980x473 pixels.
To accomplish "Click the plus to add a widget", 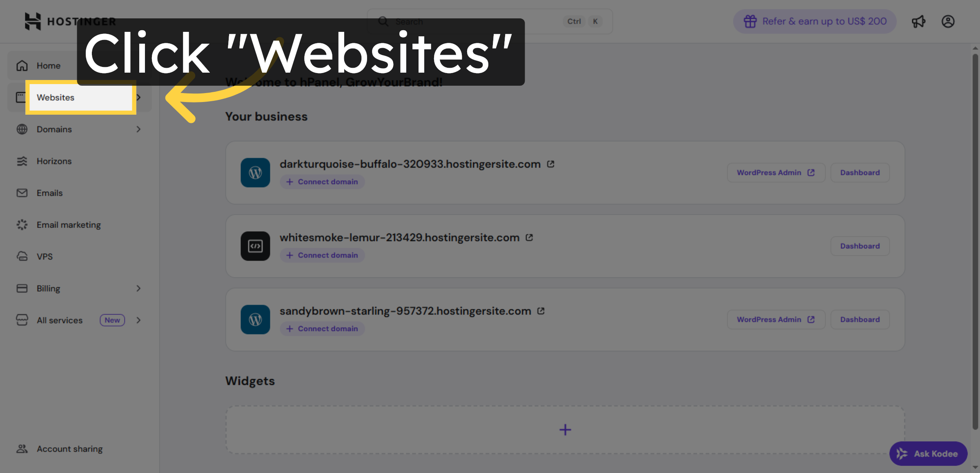I will pos(565,430).
